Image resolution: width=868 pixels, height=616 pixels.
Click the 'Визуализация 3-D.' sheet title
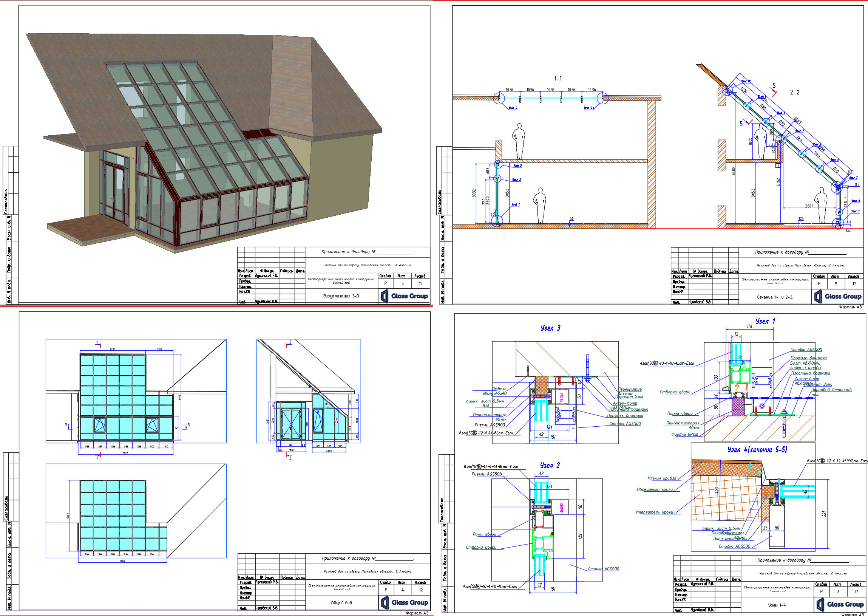(x=341, y=296)
